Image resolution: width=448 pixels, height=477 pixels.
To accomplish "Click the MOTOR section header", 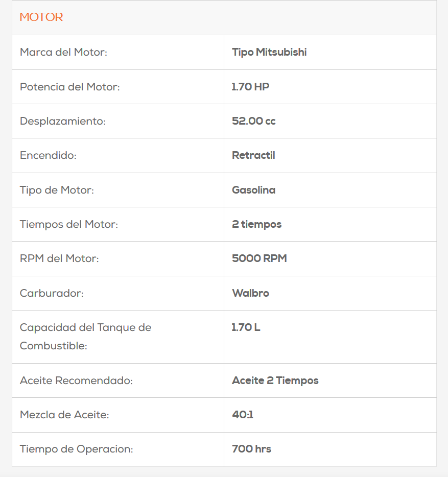I will click(41, 17).
